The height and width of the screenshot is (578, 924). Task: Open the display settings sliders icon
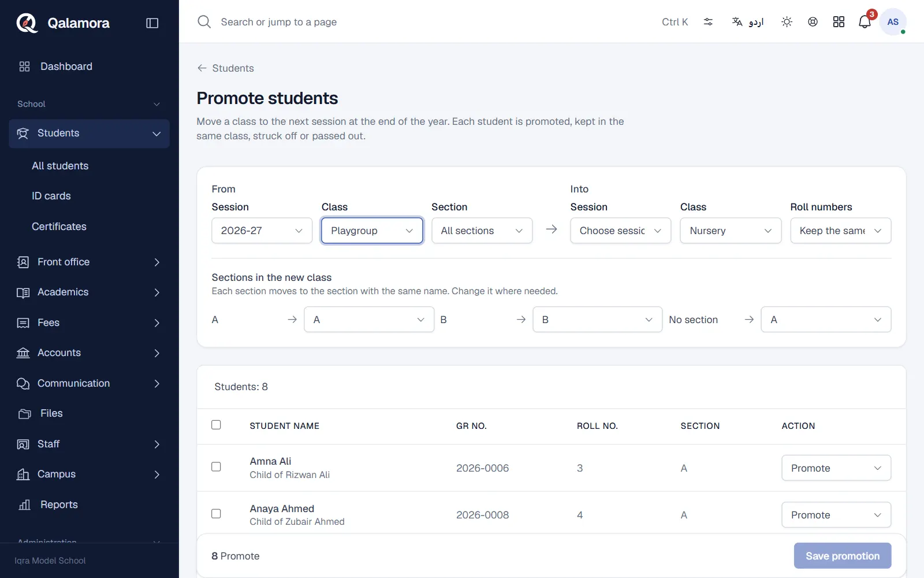click(708, 22)
